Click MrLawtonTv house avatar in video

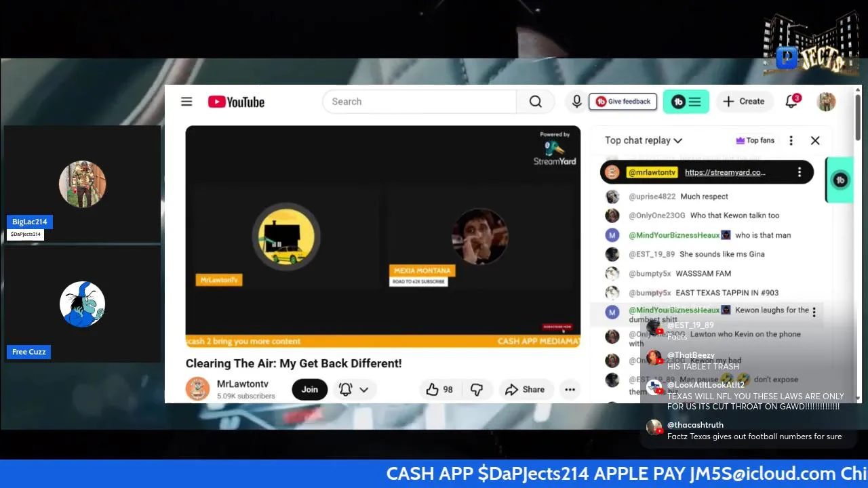(286, 236)
